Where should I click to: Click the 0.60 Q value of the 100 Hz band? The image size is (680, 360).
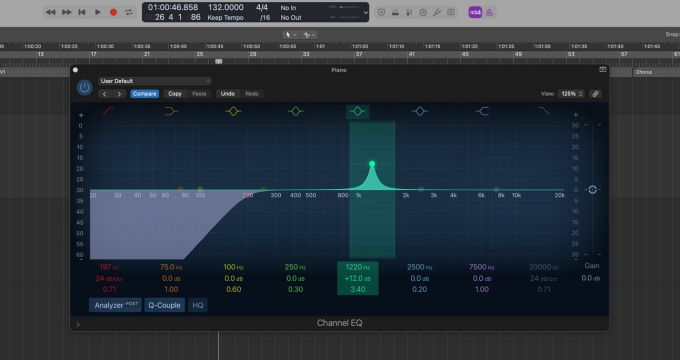point(234,289)
